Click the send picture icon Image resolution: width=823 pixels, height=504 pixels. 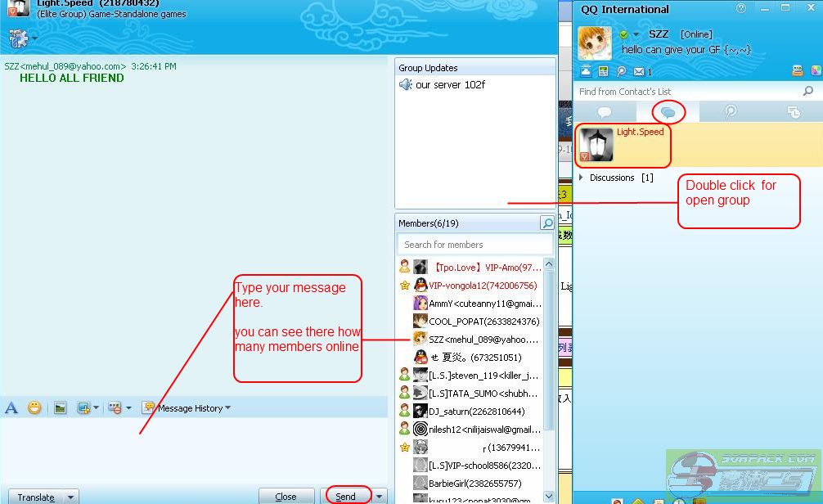pos(61,408)
